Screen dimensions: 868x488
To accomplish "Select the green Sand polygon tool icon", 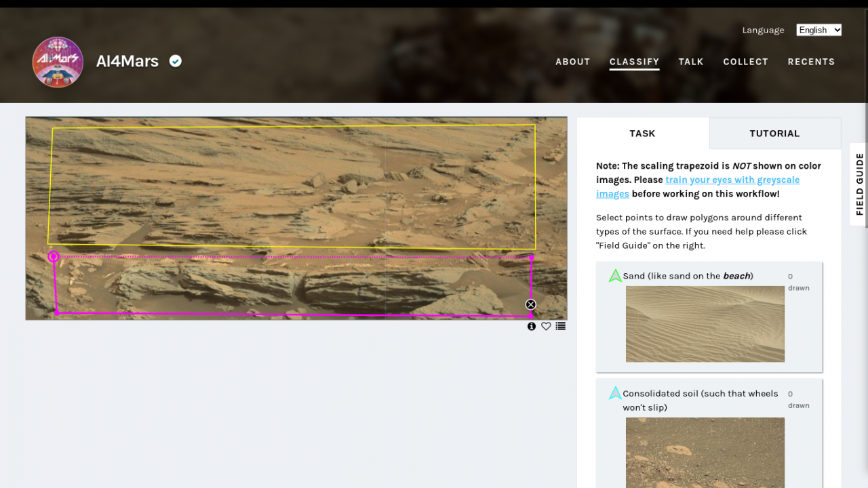I will [x=615, y=275].
